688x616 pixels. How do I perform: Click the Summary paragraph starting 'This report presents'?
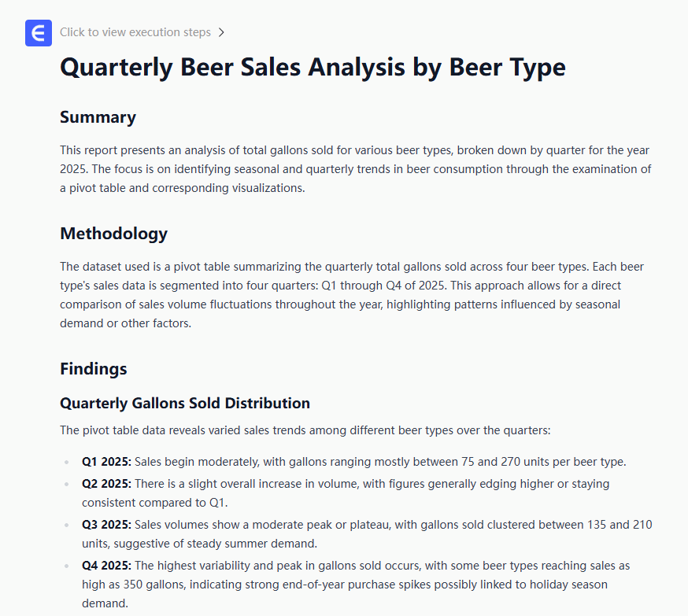[x=355, y=169]
